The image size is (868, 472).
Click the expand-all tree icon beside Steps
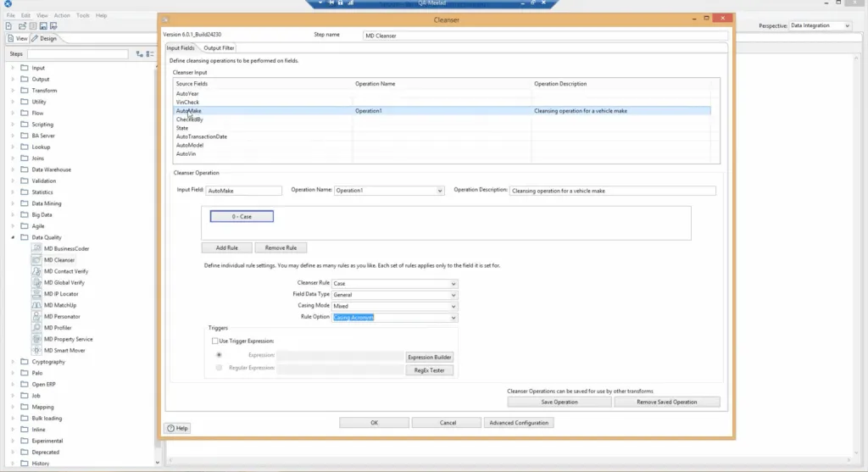[140, 53]
